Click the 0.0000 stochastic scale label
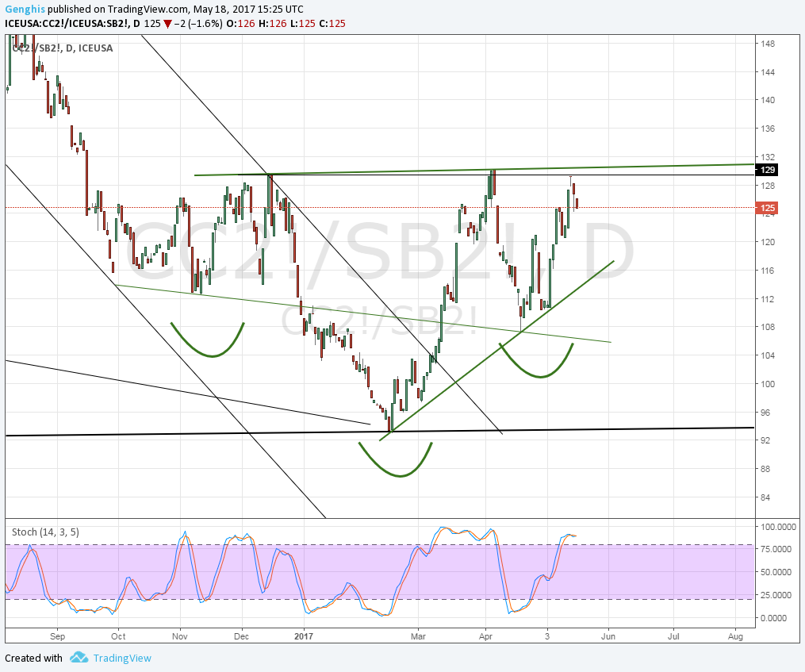This screenshot has height=672, width=805. [x=774, y=618]
